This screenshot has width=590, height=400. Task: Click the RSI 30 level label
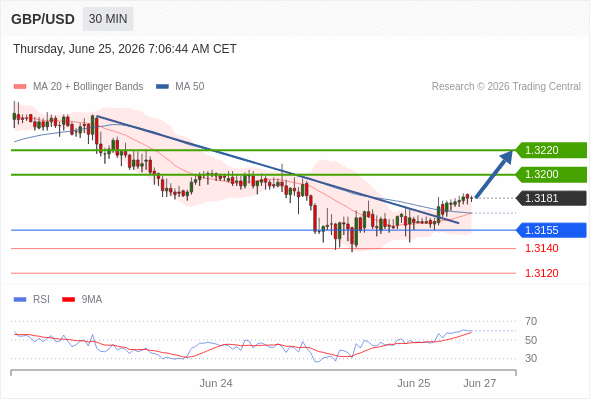tap(531, 358)
